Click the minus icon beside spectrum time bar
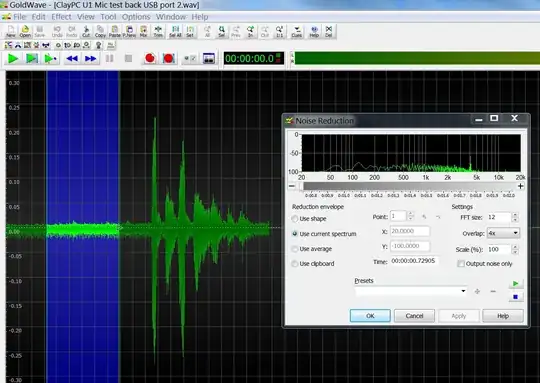This screenshot has width=540, height=383. tap(292, 186)
